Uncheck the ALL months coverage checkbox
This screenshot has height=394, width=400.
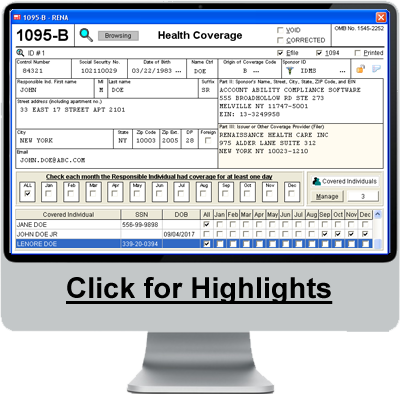point(28,193)
